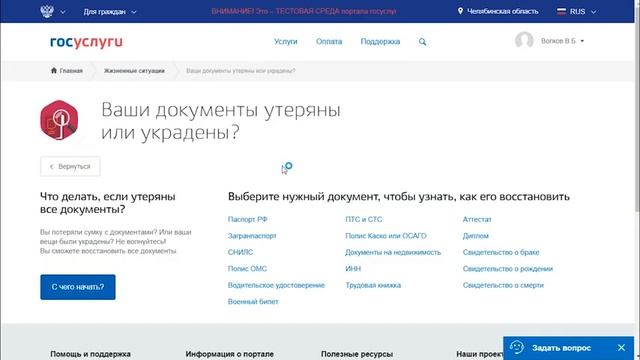Open the 'Военный билет' link
The width and height of the screenshot is (640, 360).
[x=253, y=301]
